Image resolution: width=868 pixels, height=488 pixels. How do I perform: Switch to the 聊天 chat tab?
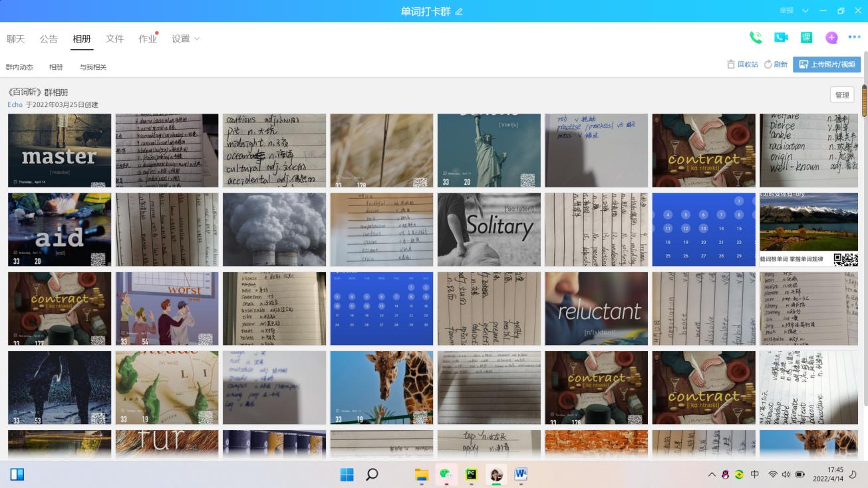pos(16,39)
